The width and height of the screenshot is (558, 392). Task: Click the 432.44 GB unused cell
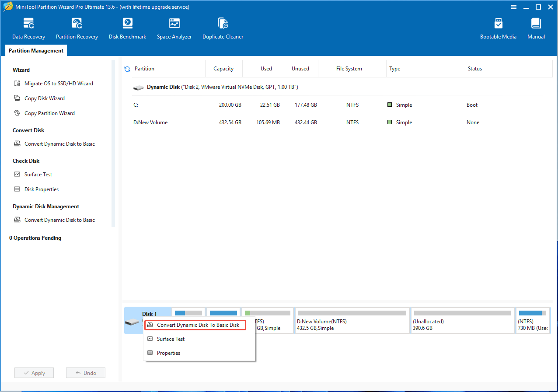(306, 122)
